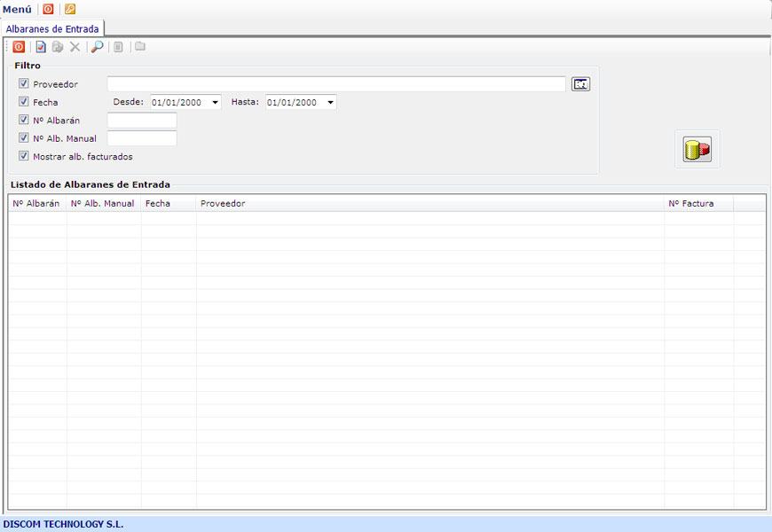772x532 pixels.
Task: Click the new document icon in toolbar
Action: [41, 47]
